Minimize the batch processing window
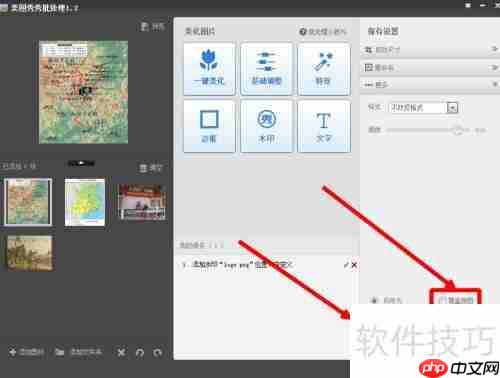 coord(483,5)
